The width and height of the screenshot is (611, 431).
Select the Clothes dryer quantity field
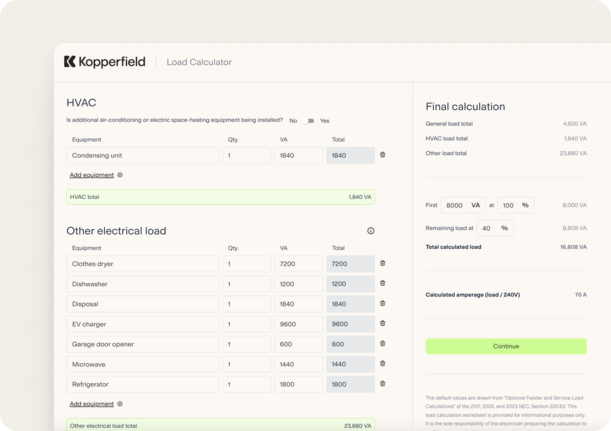[x=247, y=264]
